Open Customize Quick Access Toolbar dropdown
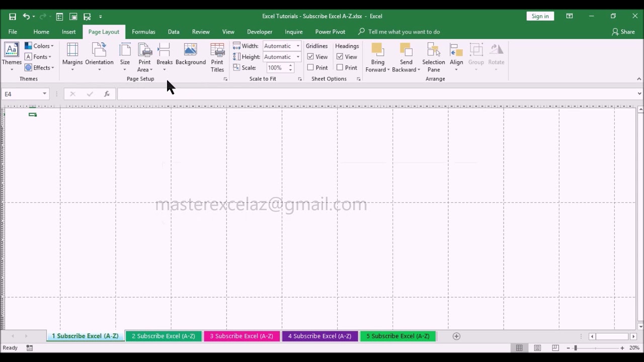644x362 pixels. point(100,17)
